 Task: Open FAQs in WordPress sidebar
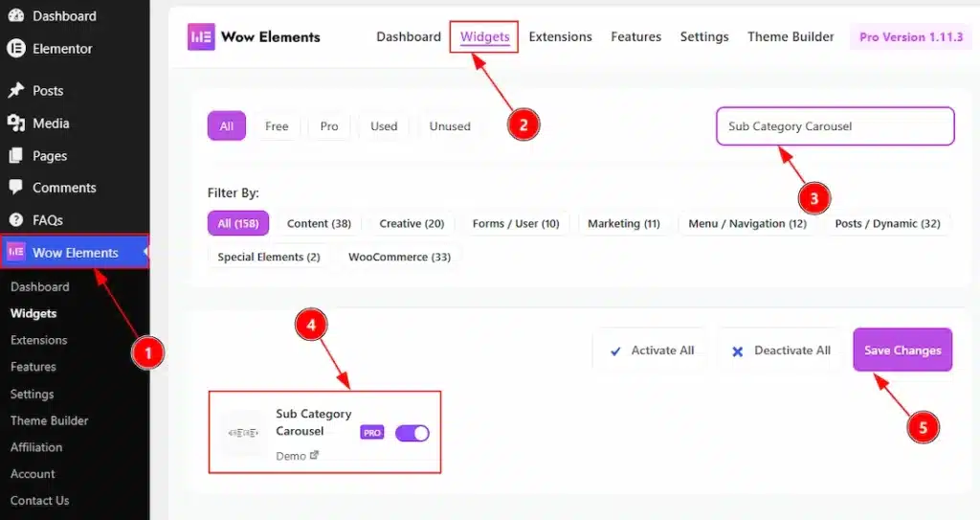[x=48, y=219]
